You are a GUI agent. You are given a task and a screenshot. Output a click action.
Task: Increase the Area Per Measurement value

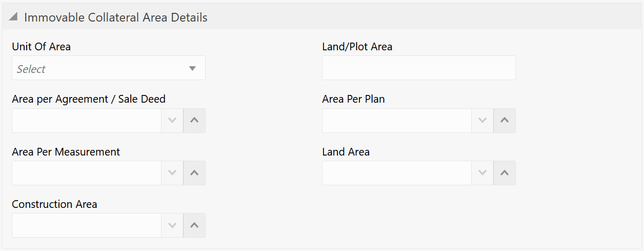(194, 173)
